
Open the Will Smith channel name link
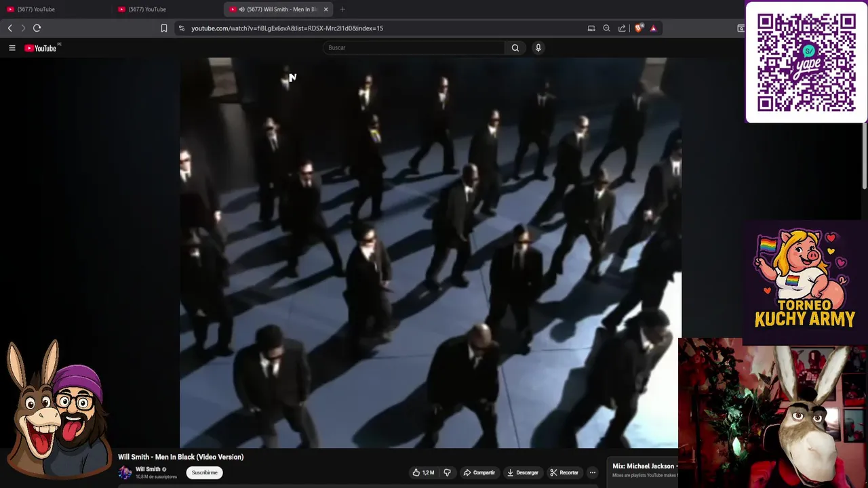pos(148,469)
